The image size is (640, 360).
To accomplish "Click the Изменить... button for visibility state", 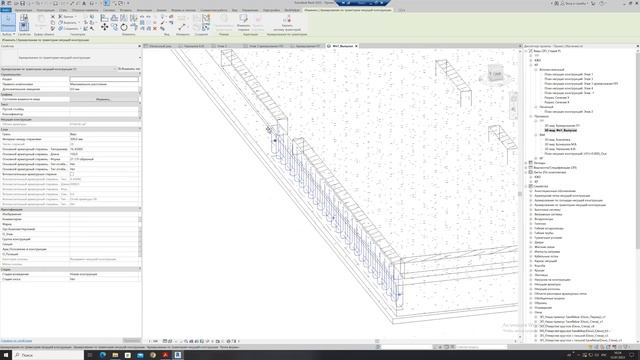I will tap(104, 99).
